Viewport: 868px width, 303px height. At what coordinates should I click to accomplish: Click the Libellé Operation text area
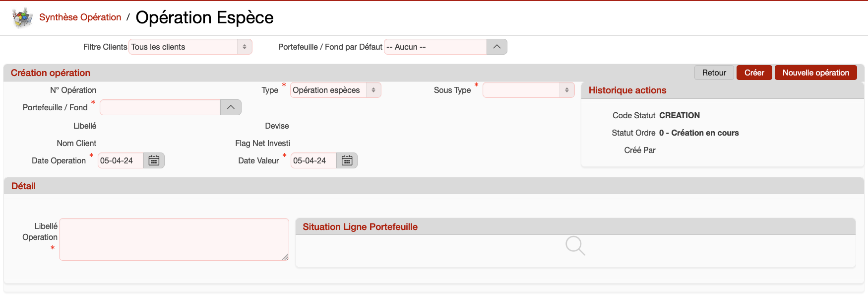(174, 239)
